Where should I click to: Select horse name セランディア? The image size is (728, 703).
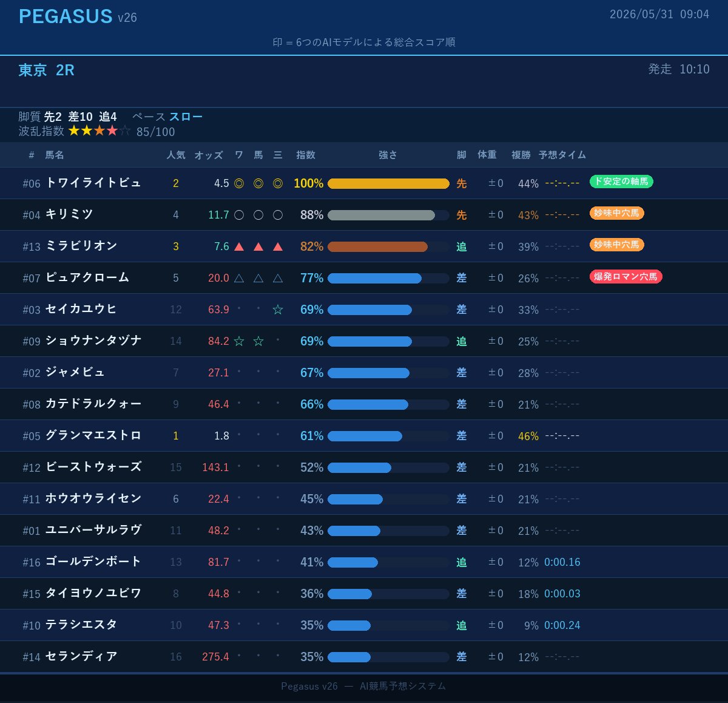point(81,656)
